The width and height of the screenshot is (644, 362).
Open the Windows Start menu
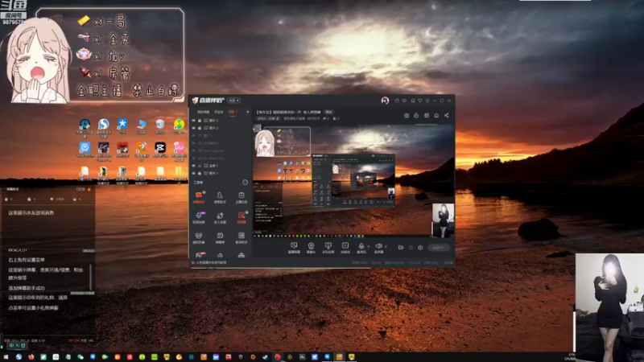pyautogui.click(x=6, y=357)
